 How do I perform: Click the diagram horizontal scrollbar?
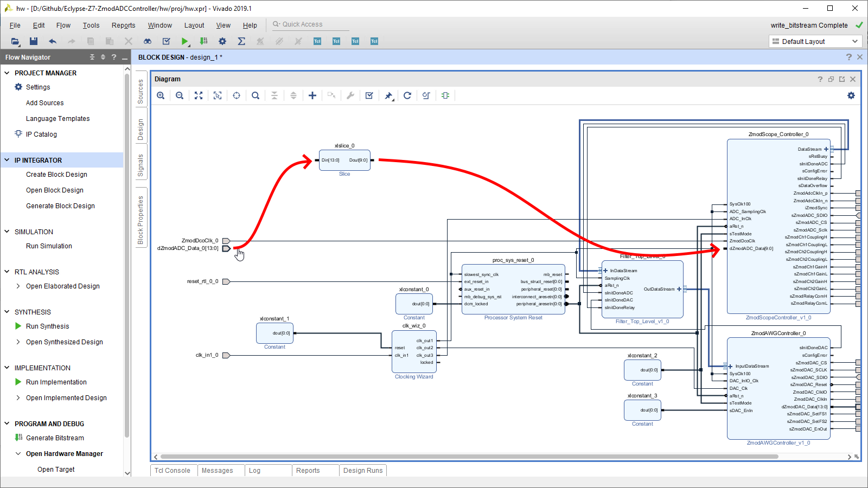(469, 457)
